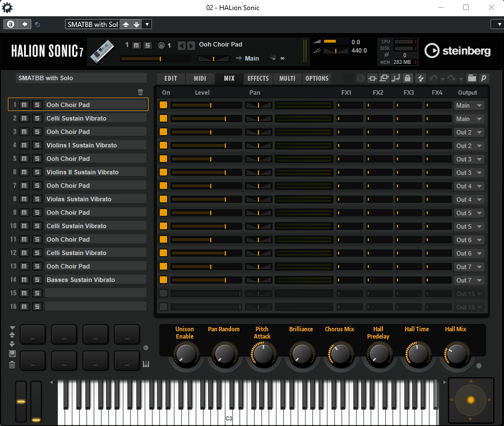This screenshot has width=504, height=426.
Task: Open the folder icon in the toolbar
Action: click(471, 78)
